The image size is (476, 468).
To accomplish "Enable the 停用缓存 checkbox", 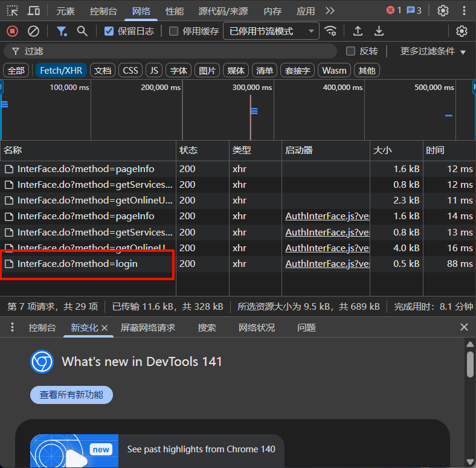I will [174, 31].
